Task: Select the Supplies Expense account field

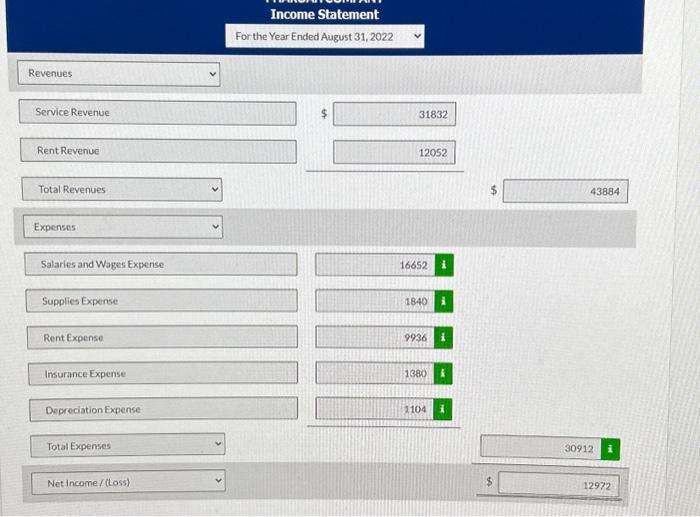Action: coord(162,301)
